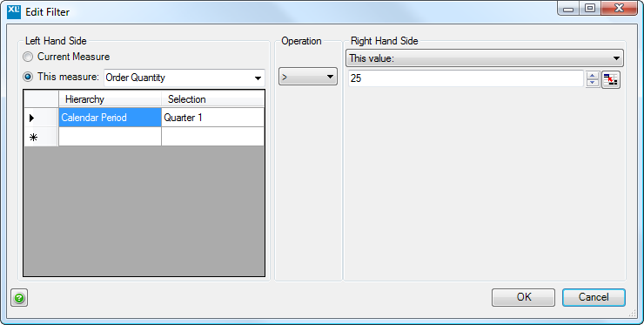644x325 pixels.
Task: Click the green help icon
Action: tap(19, 298)
